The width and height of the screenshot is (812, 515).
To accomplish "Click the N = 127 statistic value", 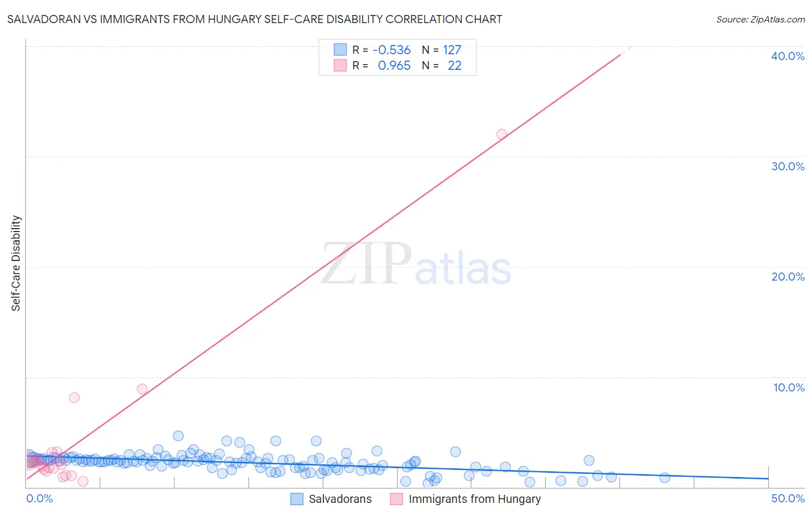I will [x=441, y=50].
